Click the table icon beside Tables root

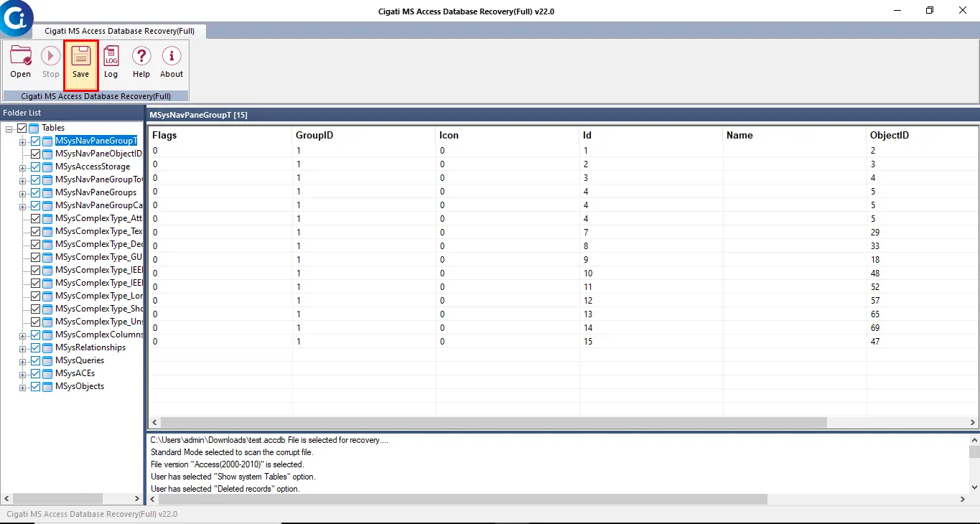(x=34, y=128)
